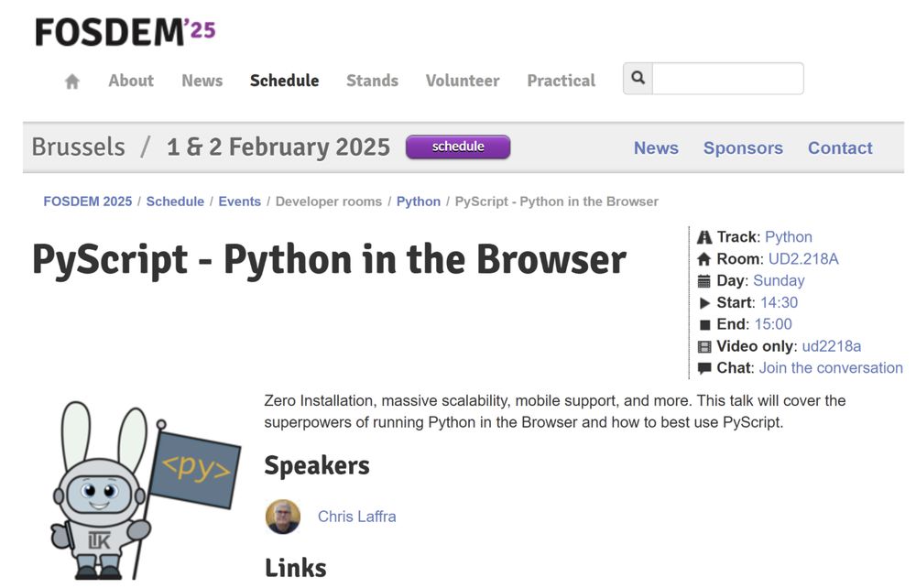Screen dimensions: 916x588
Task: Click the page title PyScript heading
Action: 330,260
